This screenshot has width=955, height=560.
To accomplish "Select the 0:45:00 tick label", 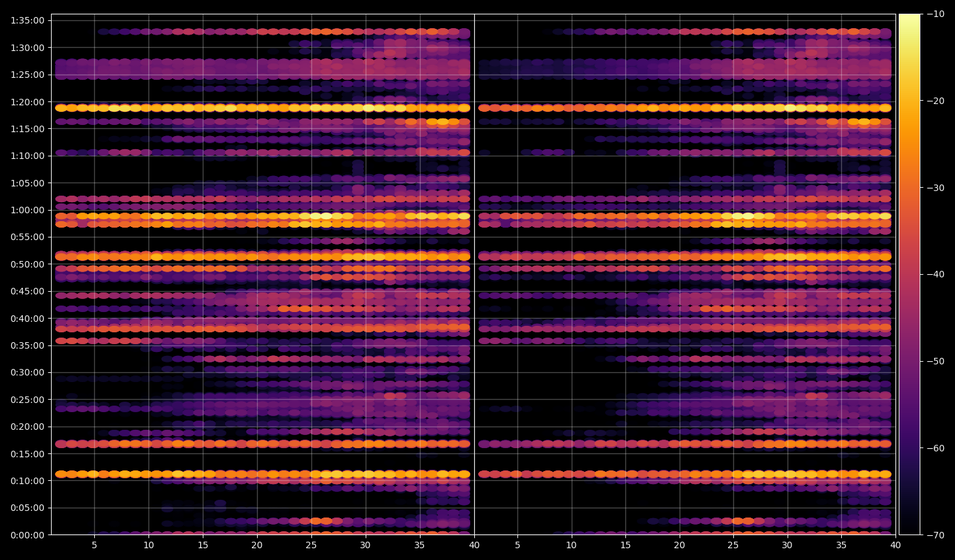I will coord(27,291).
